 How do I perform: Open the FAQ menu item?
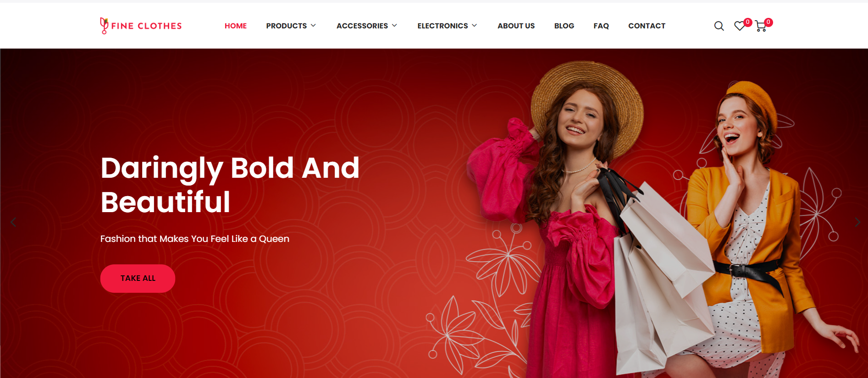point(601,26)
